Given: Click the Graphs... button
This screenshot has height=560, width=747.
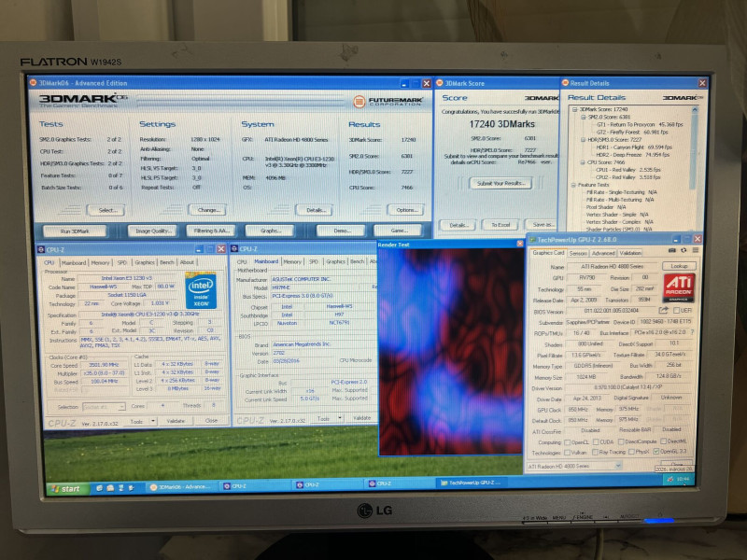Looking at the screenshot, I should pos(270,231).
